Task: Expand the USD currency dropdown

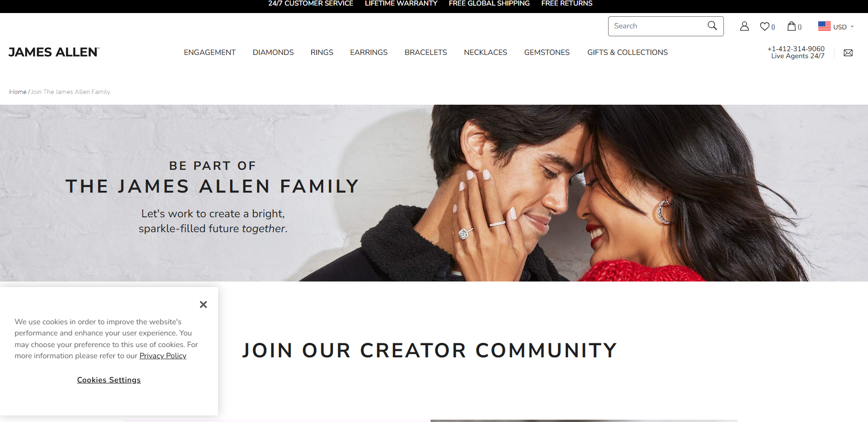Action: pyautogui.click(x=844, y=27)
